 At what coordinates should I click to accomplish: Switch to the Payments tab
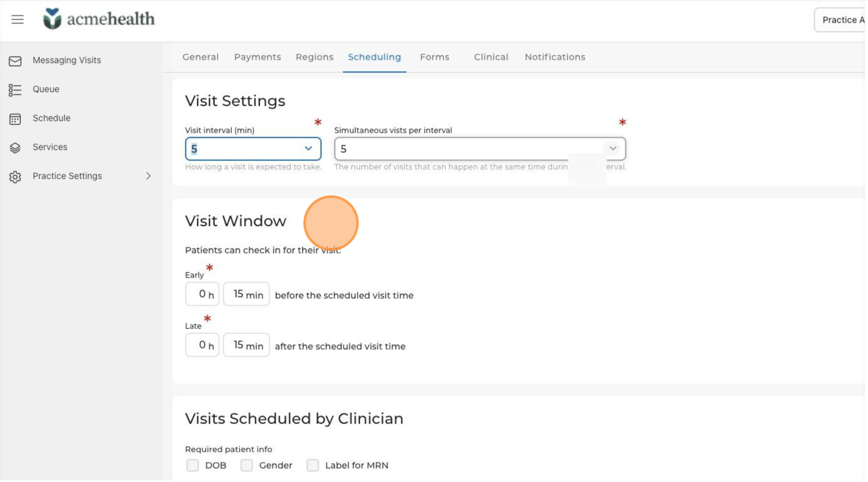(x=258, y=57)
